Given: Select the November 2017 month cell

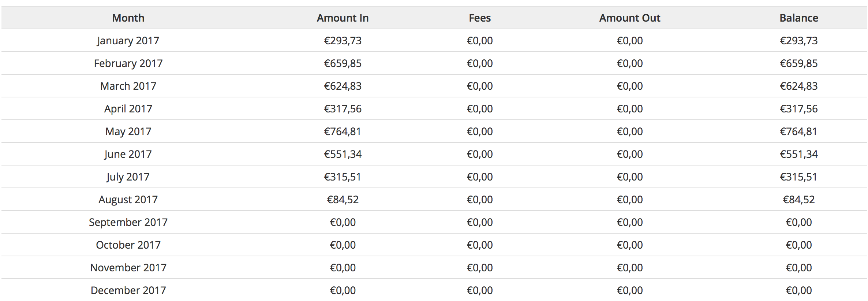Looking at the screenshot, I should [x=128, y=268].
